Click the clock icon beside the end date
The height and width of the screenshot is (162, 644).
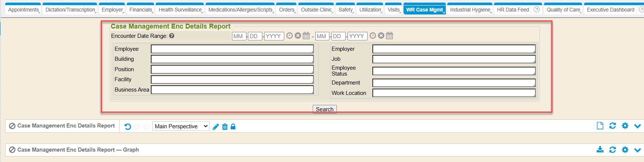click(x=373, y=36)
